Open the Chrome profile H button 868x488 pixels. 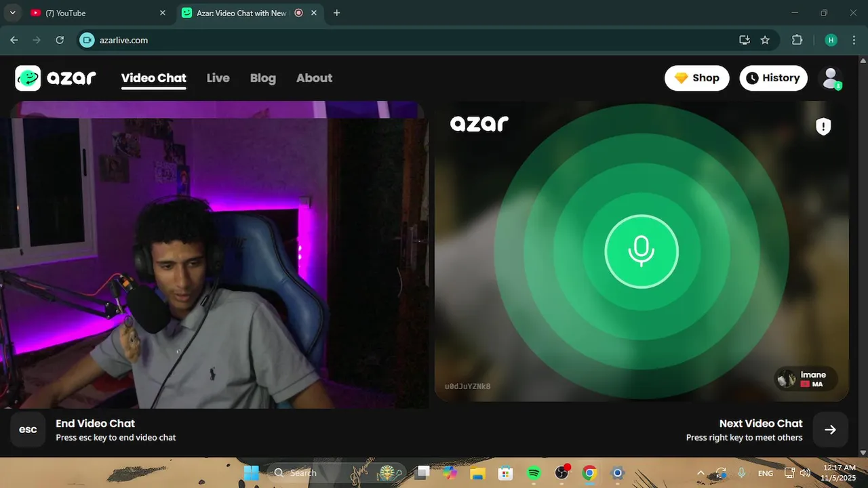(x=831, y=40)
